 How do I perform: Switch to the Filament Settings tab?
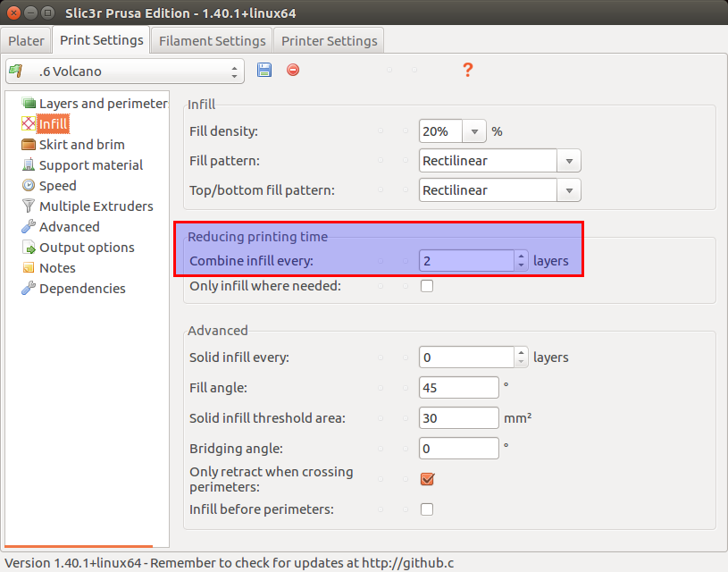(x=213, y=41)
